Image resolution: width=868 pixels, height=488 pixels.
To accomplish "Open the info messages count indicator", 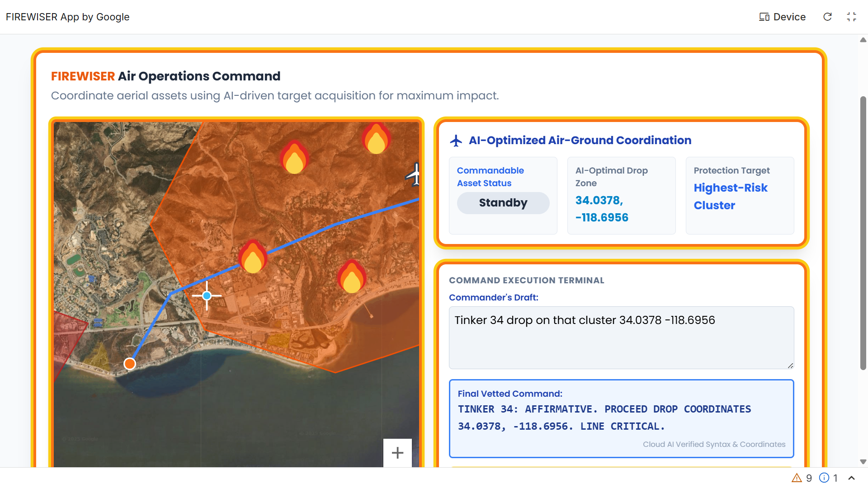I will (829, 478).
